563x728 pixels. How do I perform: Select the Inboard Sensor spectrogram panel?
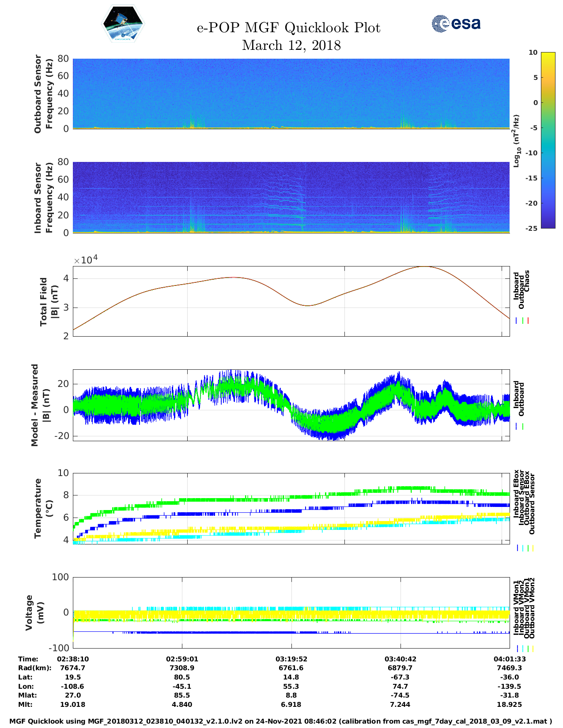point(291,197)
